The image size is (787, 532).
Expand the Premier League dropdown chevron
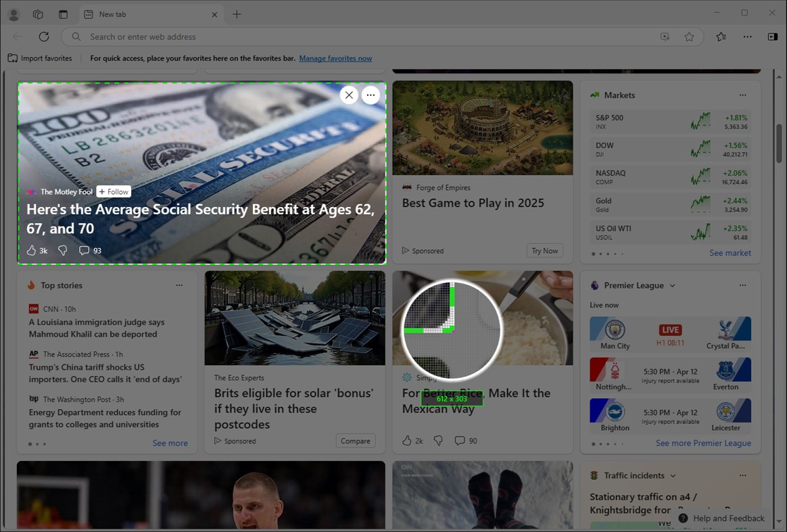click(671, 285)
